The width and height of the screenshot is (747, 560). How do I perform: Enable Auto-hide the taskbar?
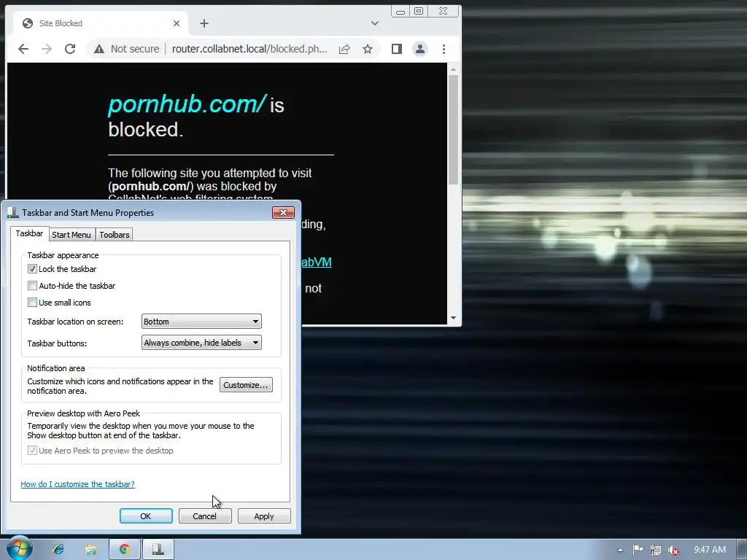pos(32,286)
